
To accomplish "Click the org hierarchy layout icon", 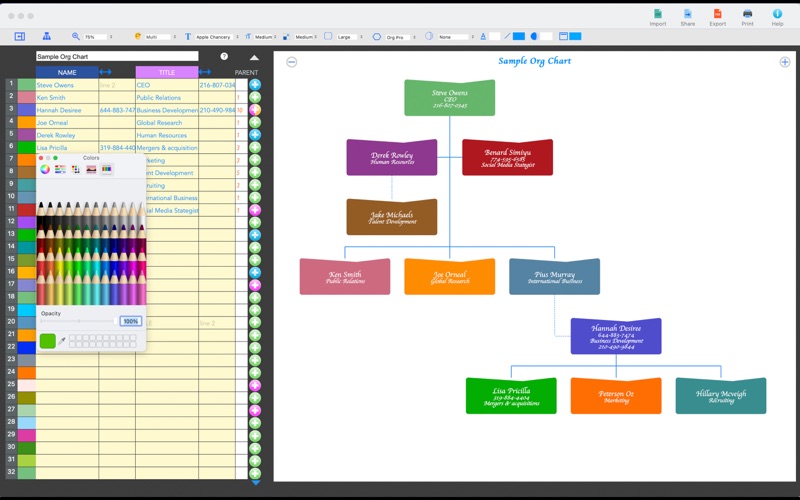I will point(46,36).
